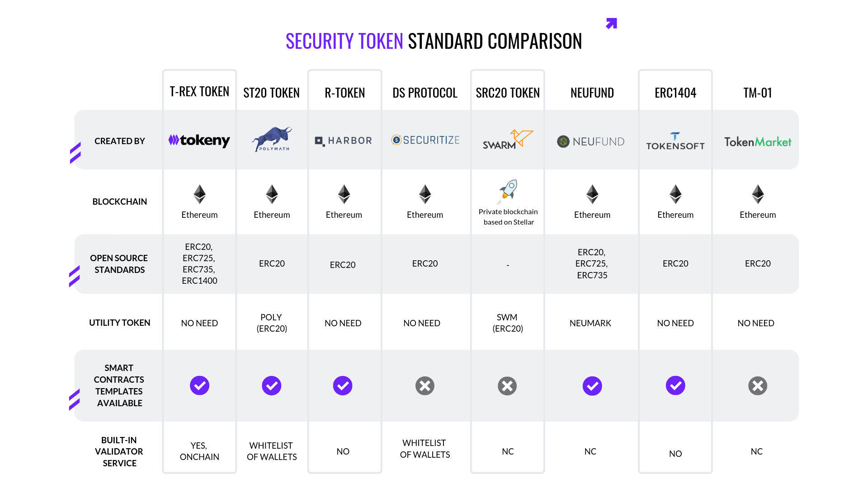Click the Stellar rocket icon
Image resolution: width=868 pixels, height=488 pixels.
click(x=509, y=191)
